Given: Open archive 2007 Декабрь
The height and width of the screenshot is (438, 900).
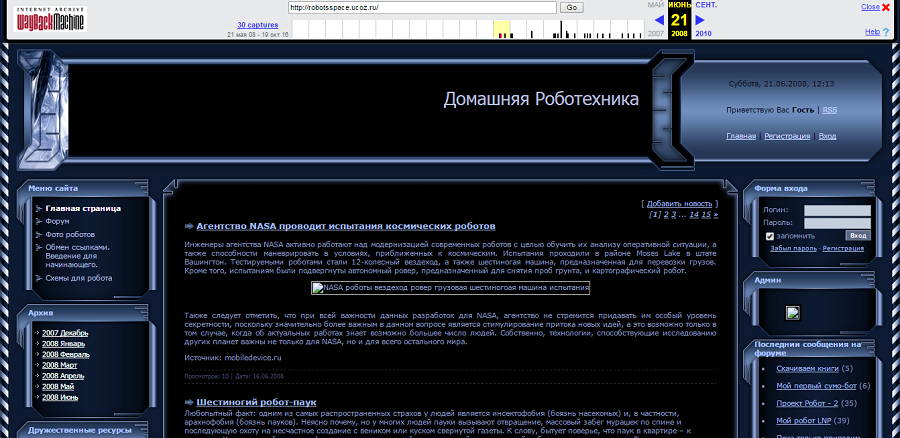Looking at the screenshot, I should pos(65,333).
